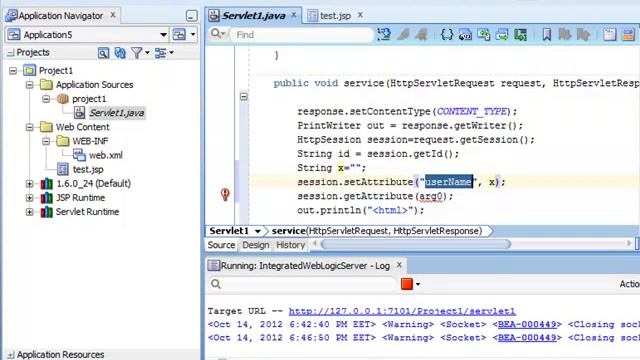This screenshot has width=640, height=360.
Task: Collapse the service method code fold
Action: (x=244, y=97)
